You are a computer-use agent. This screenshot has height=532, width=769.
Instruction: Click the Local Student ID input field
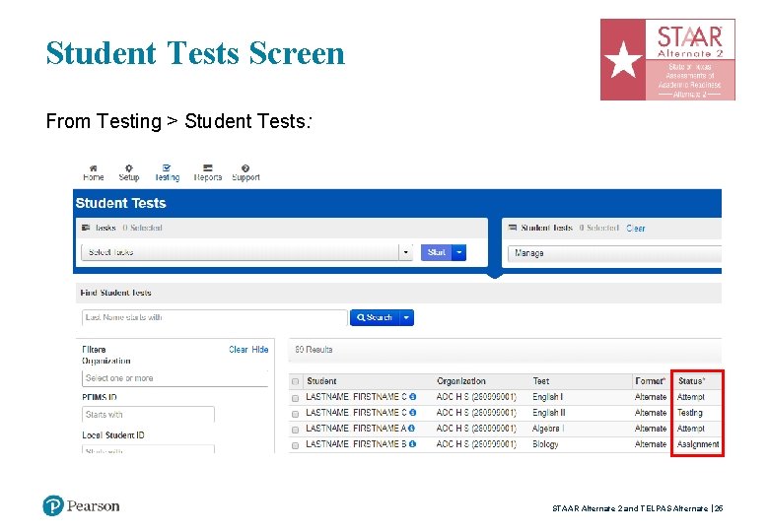[x=148, y=449]
